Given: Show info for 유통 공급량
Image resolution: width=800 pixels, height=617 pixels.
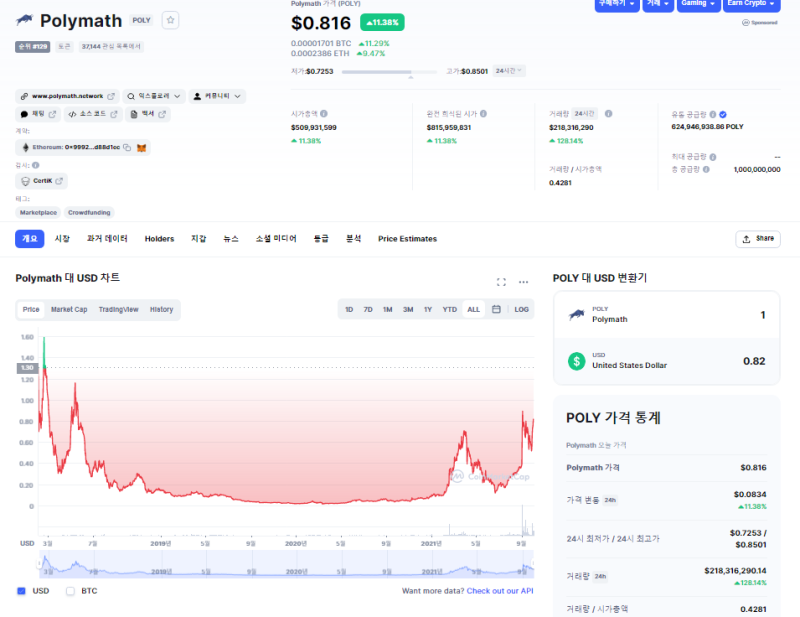Looking at the screenshot, I should [x=713, y=114].
